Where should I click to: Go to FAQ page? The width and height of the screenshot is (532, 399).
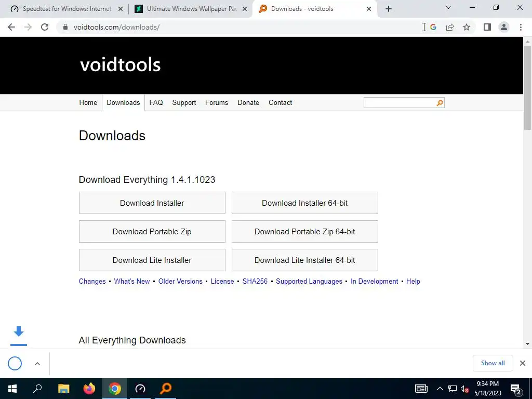[156, 102]
